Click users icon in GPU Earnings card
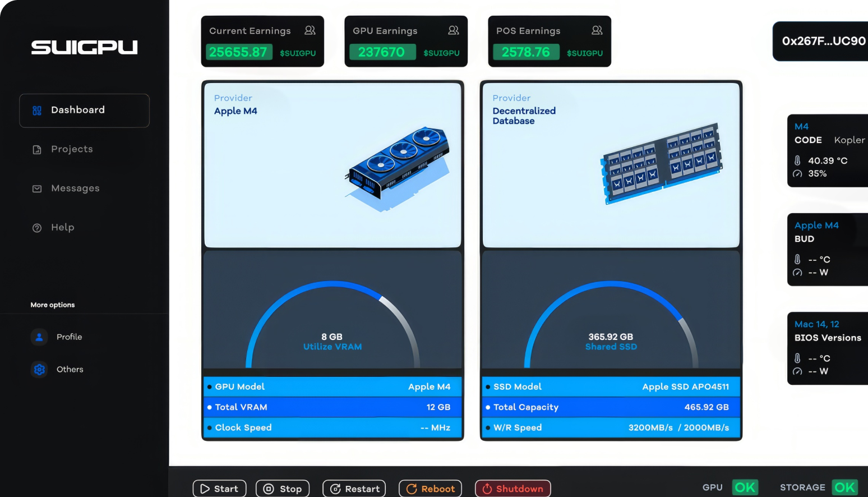 tap(453, 30)
